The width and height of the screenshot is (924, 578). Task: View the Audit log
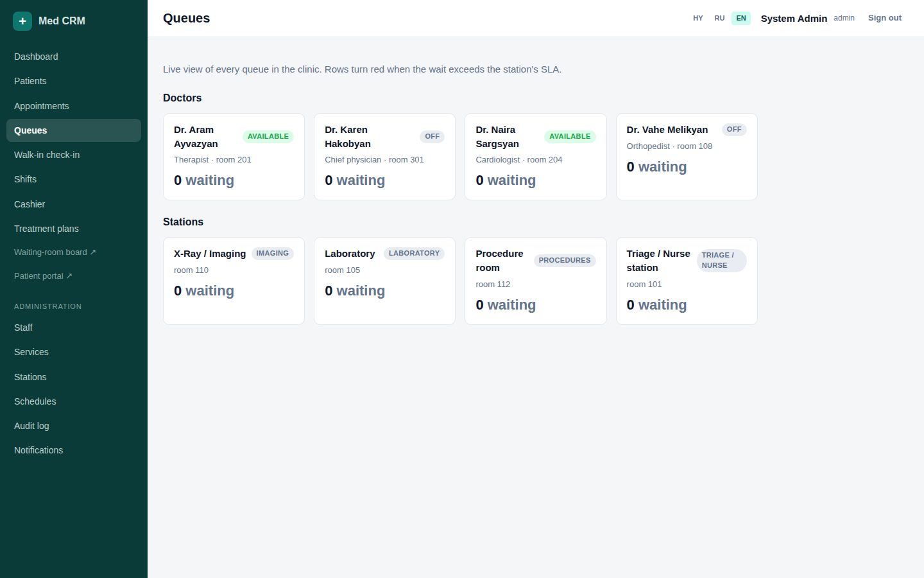coord(74,426)
